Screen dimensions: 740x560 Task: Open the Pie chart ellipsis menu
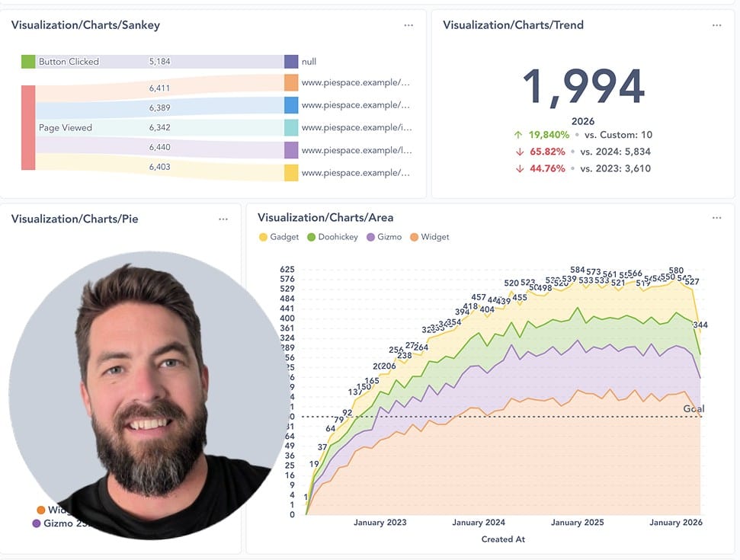point(223,219)
